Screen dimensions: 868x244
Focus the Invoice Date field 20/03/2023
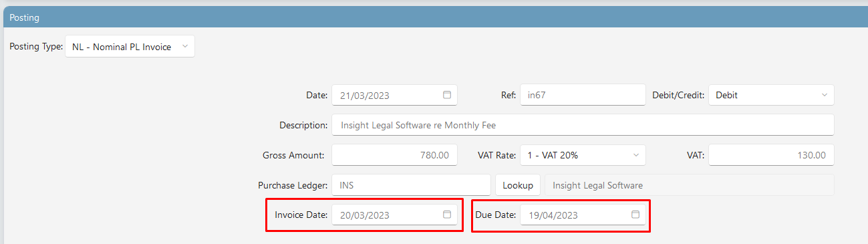tap(394, 215)
